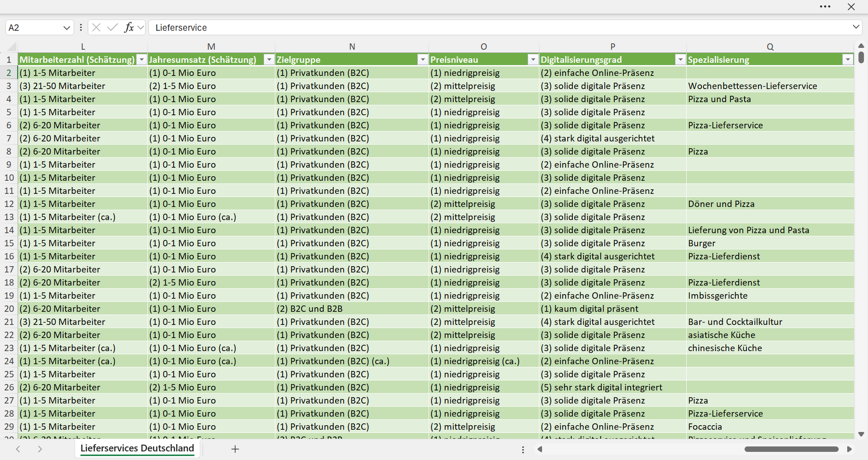Click cell Pizza und Pasta
This screenshot has height=460, width=868.
tap(770, 99)
